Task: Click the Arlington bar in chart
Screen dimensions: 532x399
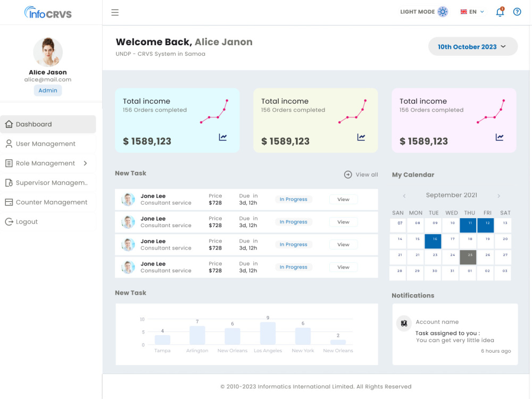Action: (x=197, y=335)
